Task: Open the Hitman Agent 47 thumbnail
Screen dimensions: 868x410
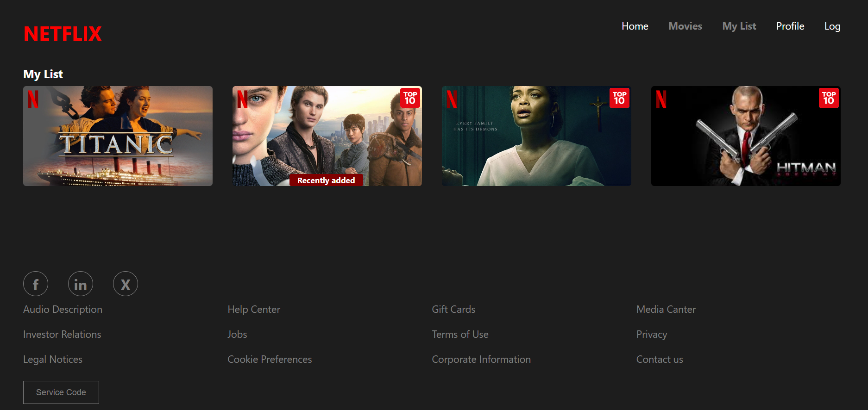Action: [x=745, y=136]
